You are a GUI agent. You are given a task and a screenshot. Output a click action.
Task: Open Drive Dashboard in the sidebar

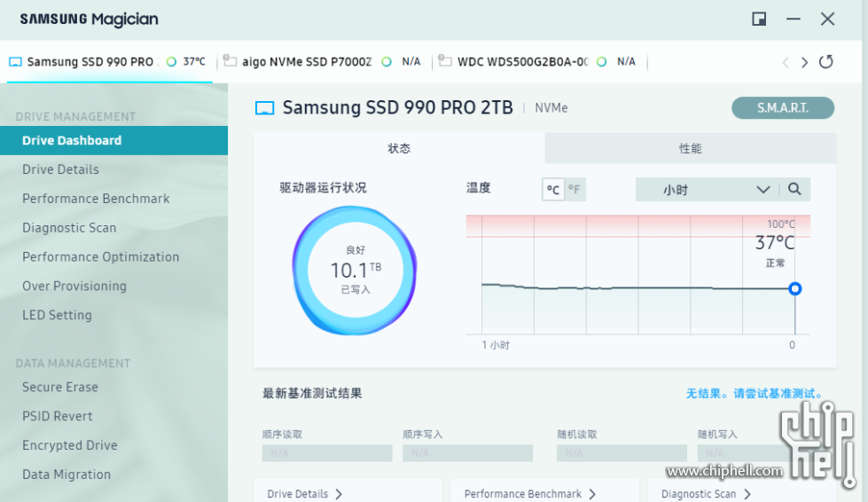[113, 141]
